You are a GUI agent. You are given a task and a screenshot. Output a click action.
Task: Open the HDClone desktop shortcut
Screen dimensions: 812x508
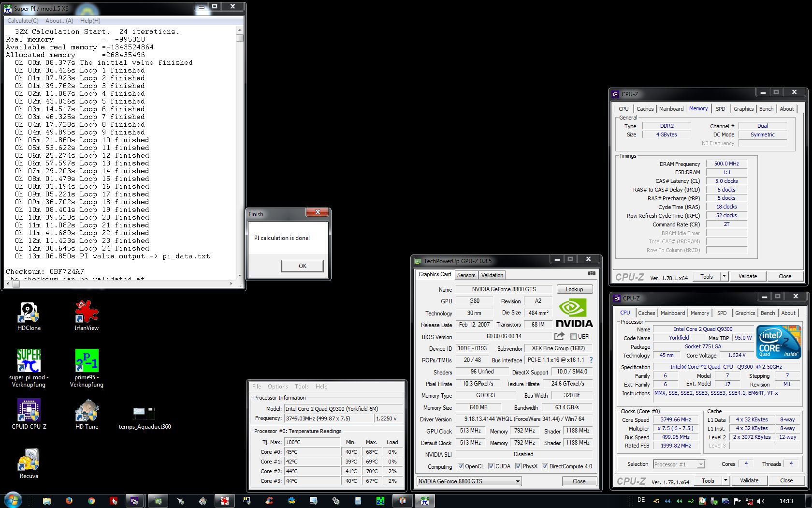(x=29, y=317)
